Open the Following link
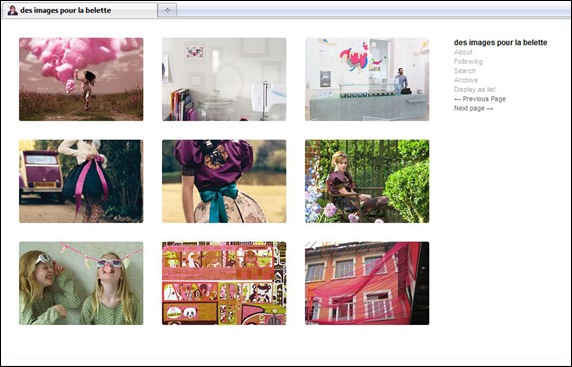The image size is (572, 367). click(x=468, y=62)
